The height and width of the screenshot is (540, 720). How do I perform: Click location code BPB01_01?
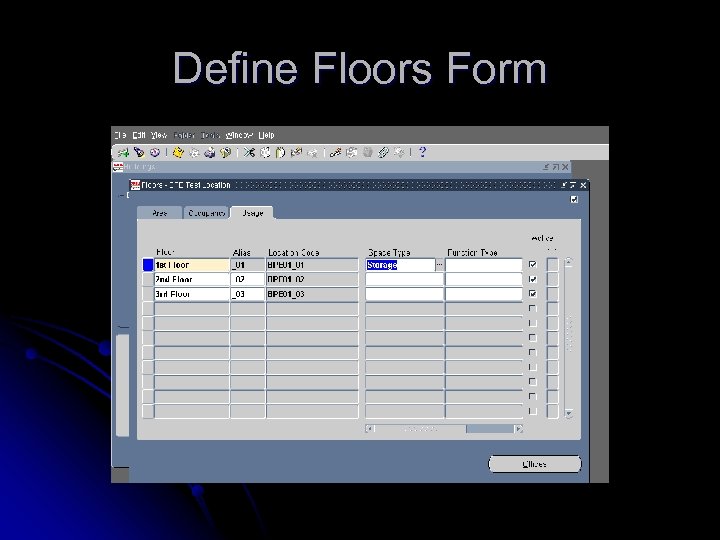click(312, 265)
